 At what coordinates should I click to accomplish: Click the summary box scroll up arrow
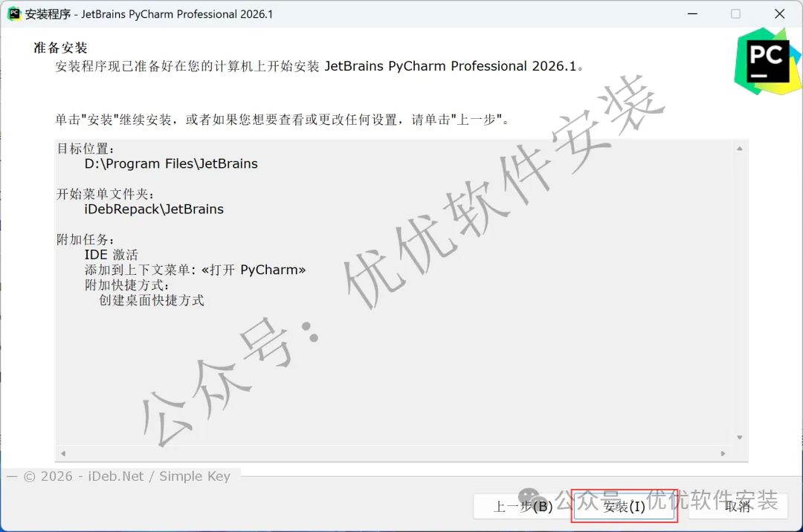pyautogui.click(x=740, y=149)
